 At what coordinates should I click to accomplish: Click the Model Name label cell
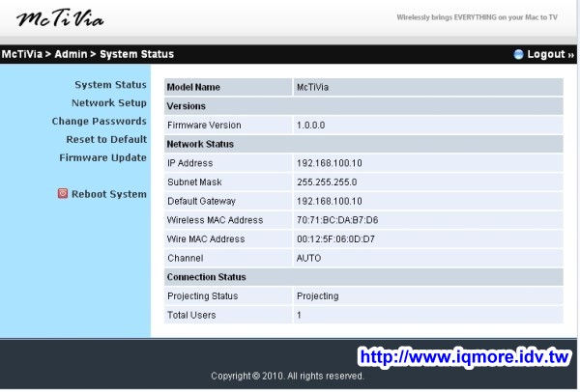click(x=228, y=87)
